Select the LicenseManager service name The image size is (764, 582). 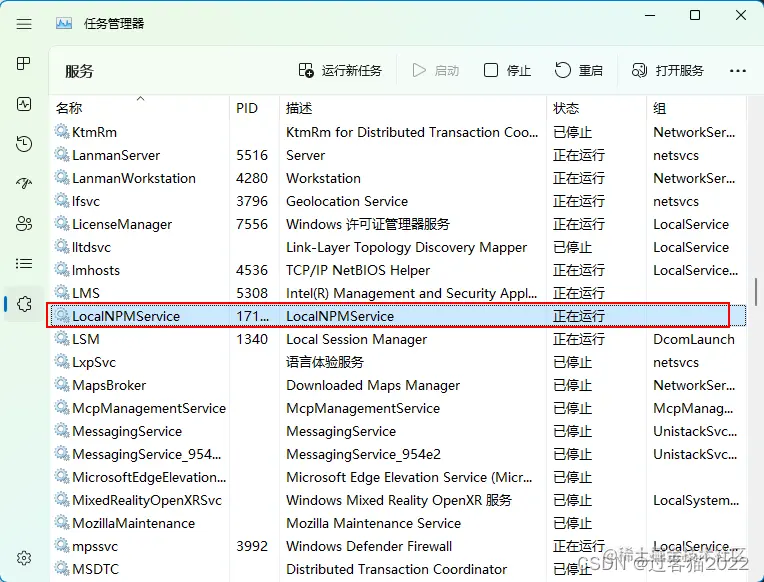122,224
